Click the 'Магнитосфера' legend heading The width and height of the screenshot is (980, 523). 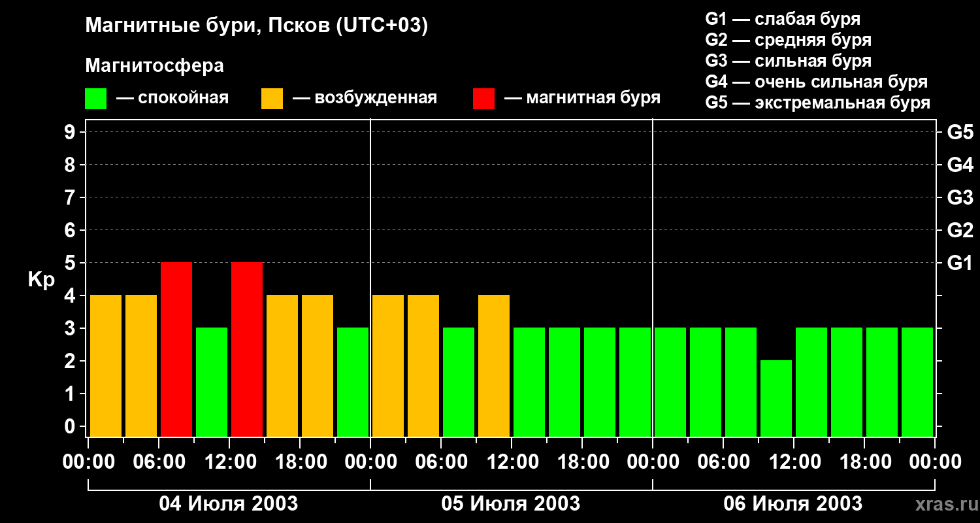[154, 66]
